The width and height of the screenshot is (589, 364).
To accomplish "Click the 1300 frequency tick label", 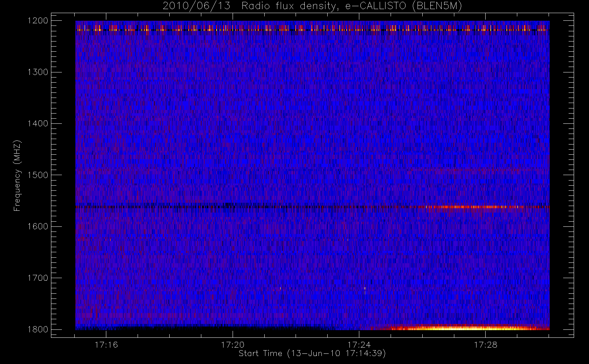I will 38,72.
